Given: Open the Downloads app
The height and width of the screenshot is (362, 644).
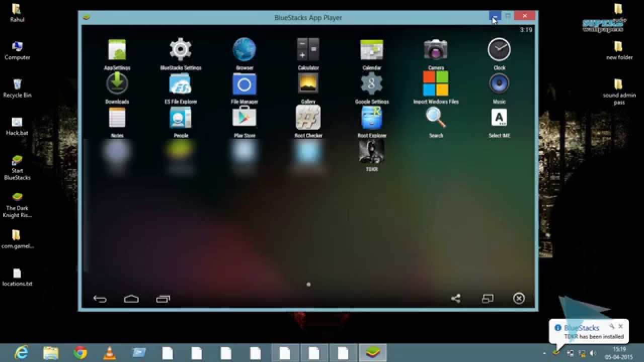Looking at the screenshot, I should [117, 84].
